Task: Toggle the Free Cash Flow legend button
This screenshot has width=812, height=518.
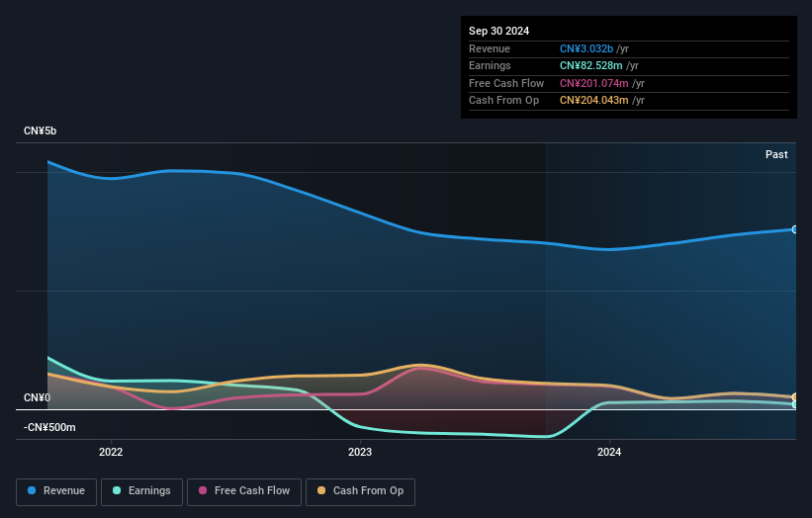Action: coord(244,491)
